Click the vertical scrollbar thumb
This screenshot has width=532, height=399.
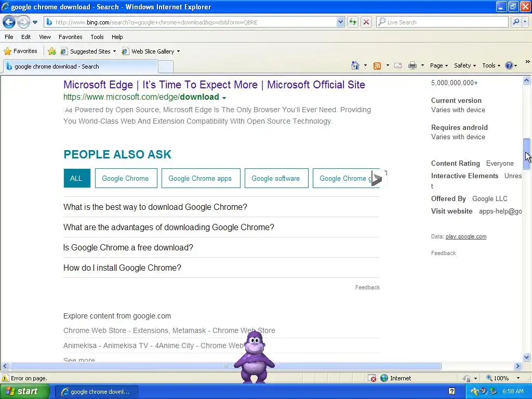[527, 154]
